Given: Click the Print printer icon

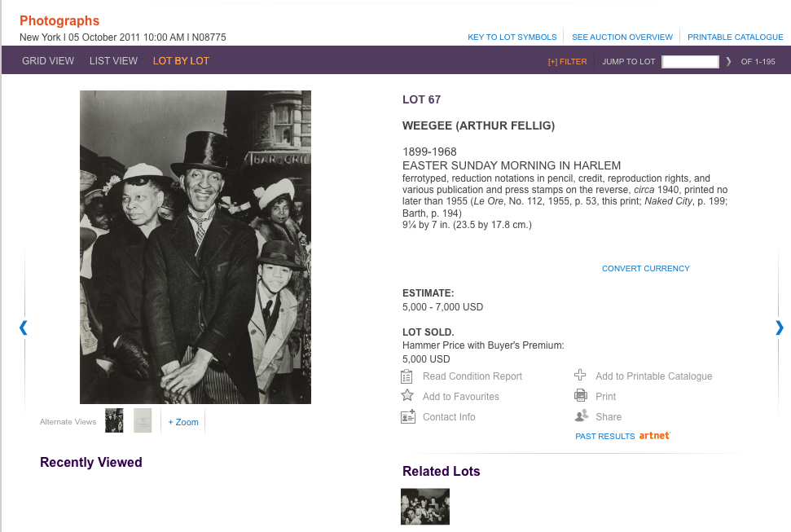Looking at the screenshot, I should (580, 396).
